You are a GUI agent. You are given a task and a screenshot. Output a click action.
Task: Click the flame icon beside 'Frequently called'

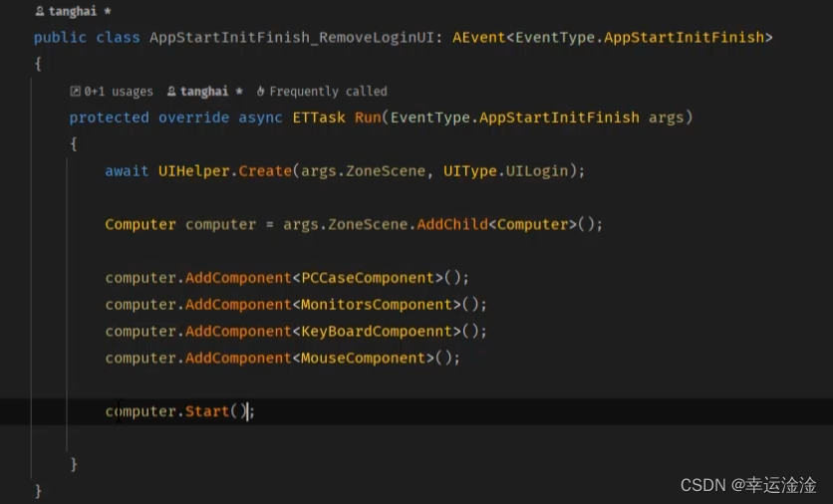pos(260,92)
